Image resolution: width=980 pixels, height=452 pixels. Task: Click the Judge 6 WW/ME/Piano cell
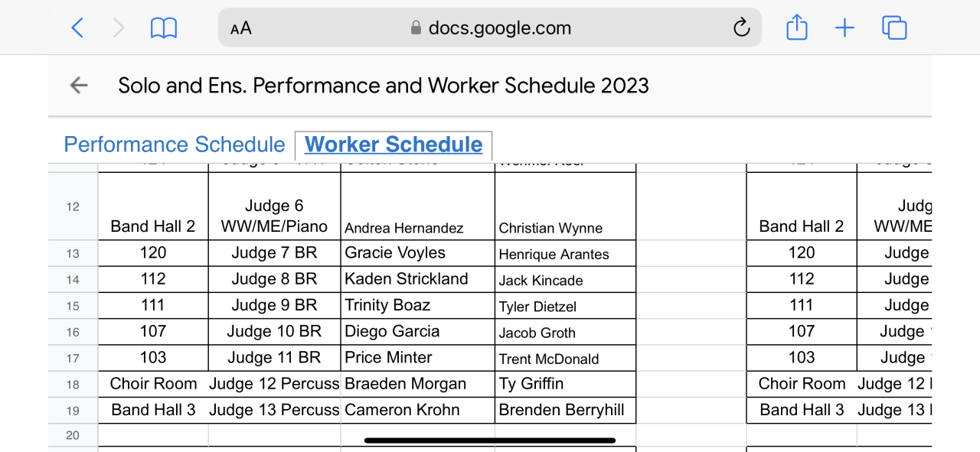(x=274, y=216)
